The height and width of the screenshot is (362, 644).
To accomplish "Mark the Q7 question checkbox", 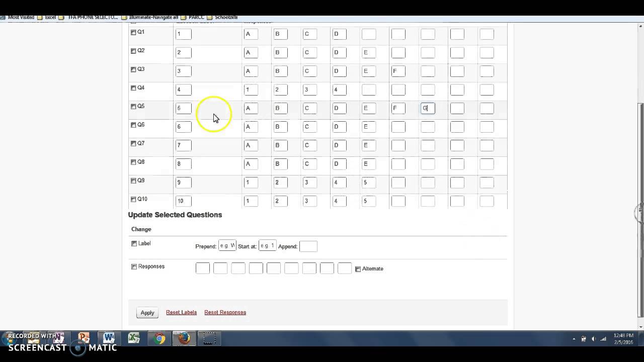I will pyautogui.click(x=133, y=144).
